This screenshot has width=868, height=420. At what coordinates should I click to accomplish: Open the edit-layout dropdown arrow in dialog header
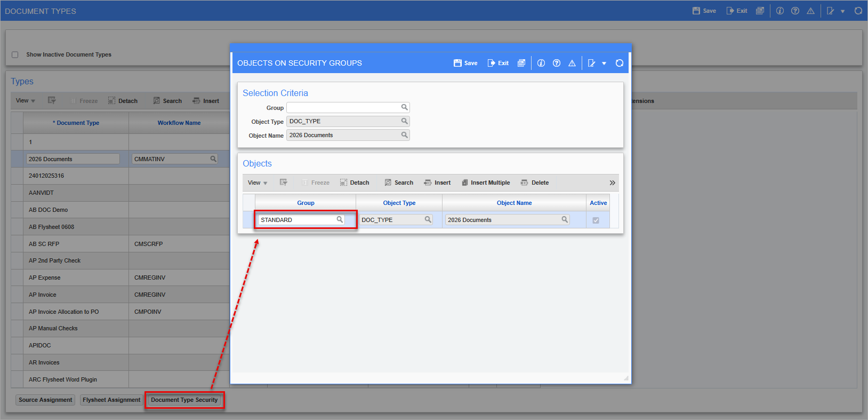coord(604,63)
